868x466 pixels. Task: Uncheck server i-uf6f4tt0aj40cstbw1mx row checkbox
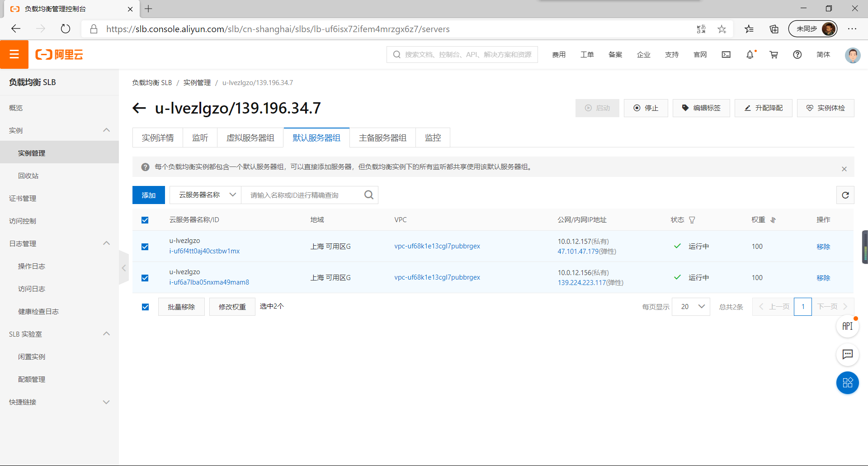pyautogui.click(x=145, y=247)
